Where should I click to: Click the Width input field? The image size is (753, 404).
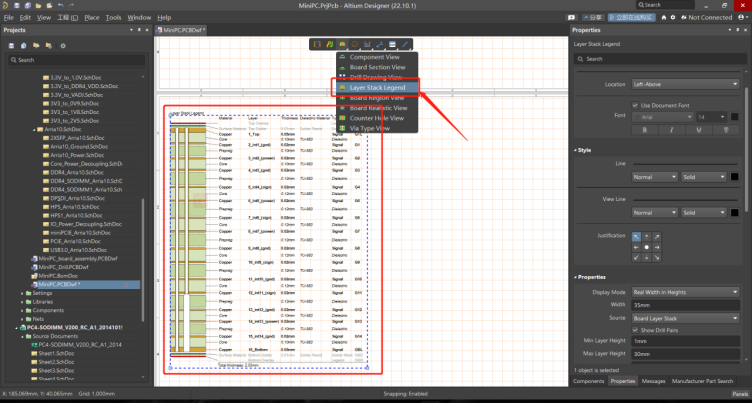pos(685,304)
